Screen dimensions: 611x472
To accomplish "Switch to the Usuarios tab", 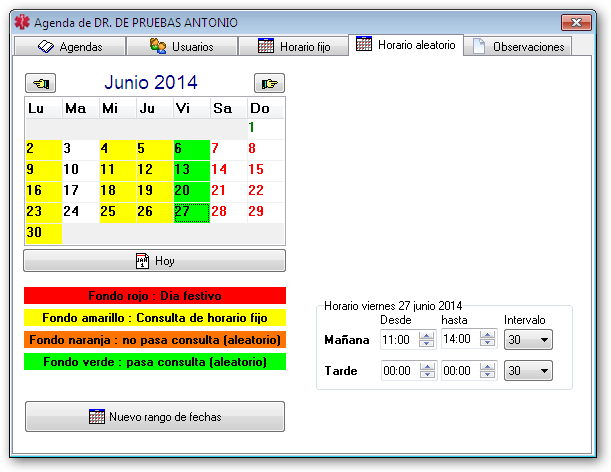I will tap(182, 46).
